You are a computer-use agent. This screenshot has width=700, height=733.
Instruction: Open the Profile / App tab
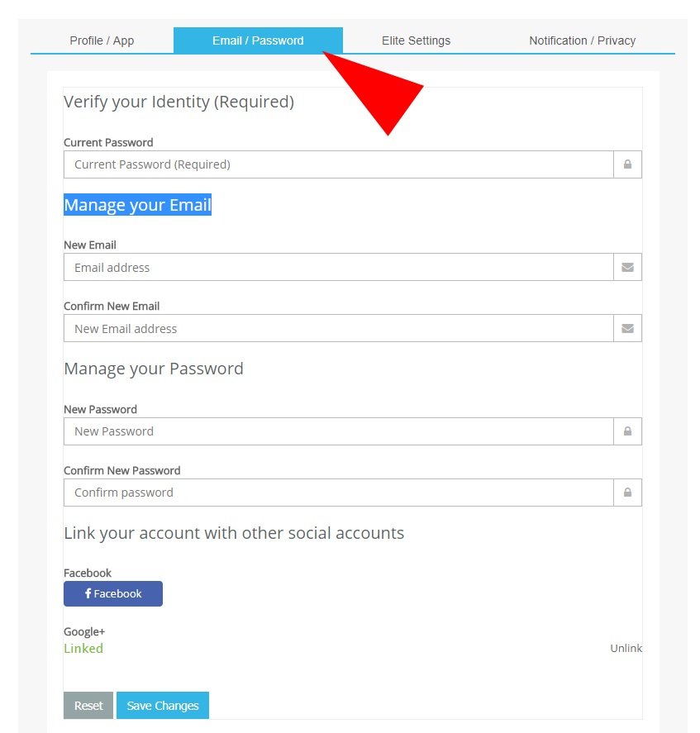click(x=102, y=40)
